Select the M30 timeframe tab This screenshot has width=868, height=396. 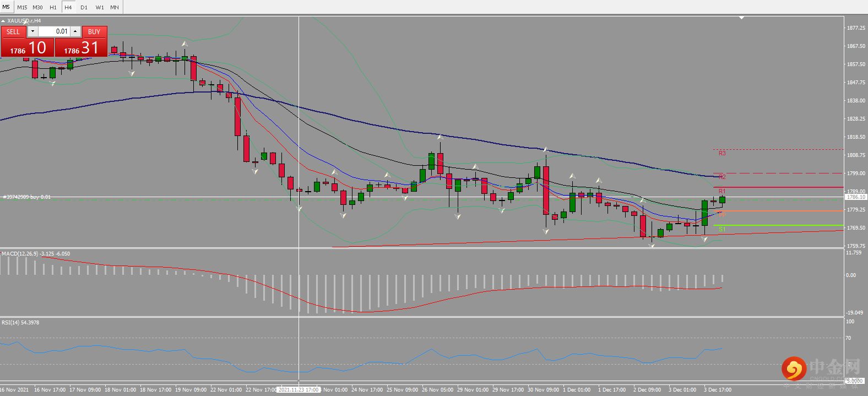[x=37, y=7]
